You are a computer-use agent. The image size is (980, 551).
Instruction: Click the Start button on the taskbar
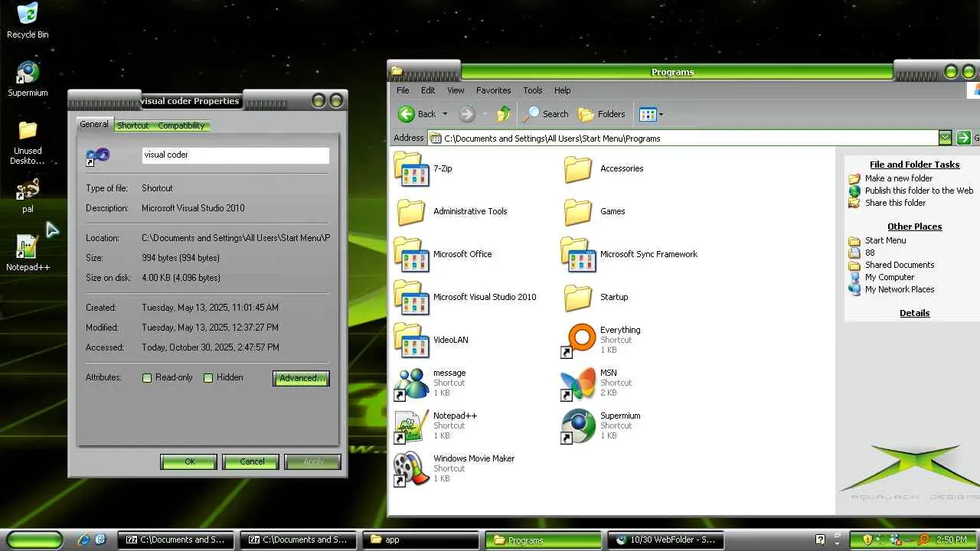tap(34, 540)
